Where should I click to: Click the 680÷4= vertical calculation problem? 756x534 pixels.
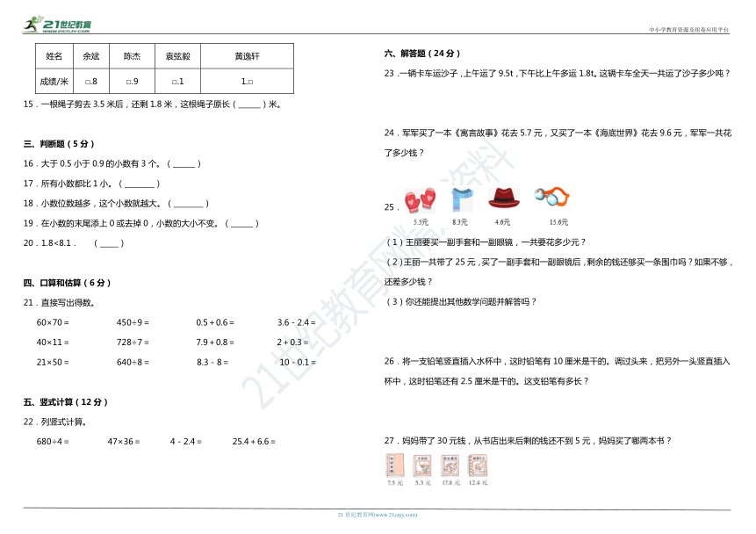click(53, 442)
